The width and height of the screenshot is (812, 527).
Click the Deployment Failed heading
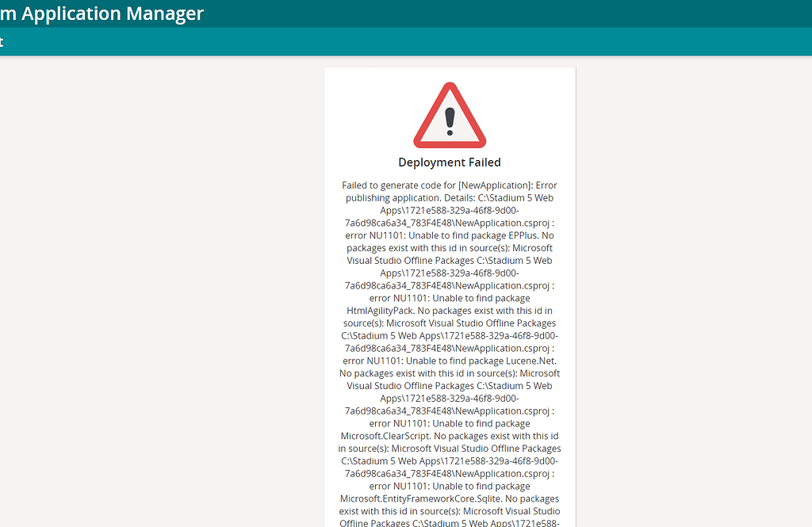[449, 162]
